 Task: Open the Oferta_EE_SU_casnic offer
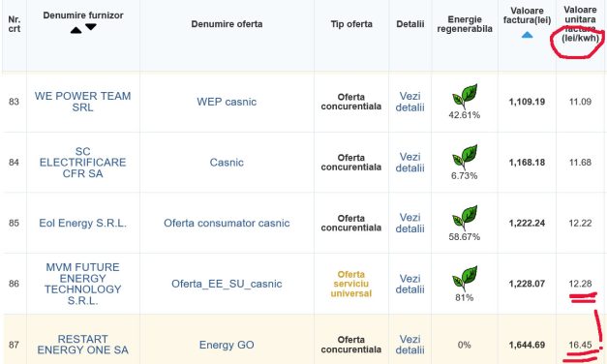(227, 284)
